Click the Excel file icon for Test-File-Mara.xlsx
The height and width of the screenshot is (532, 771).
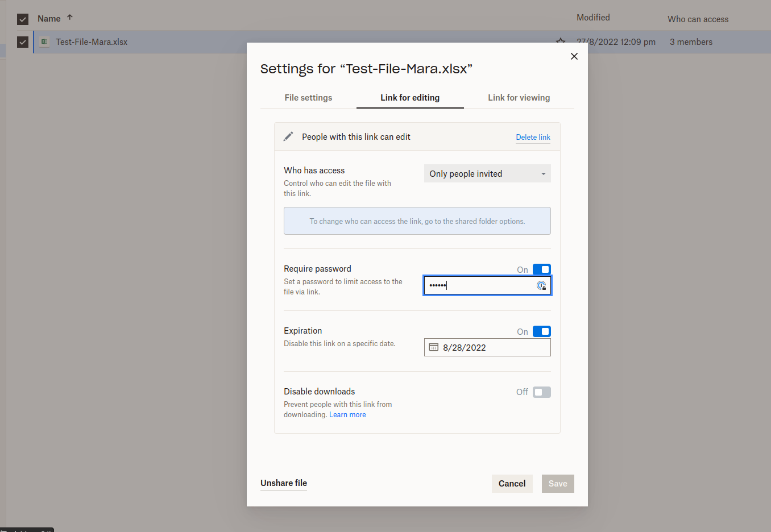(x=44, y=42)
